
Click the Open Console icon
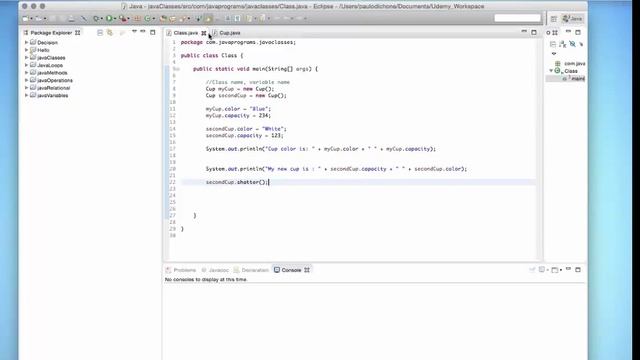555,270
